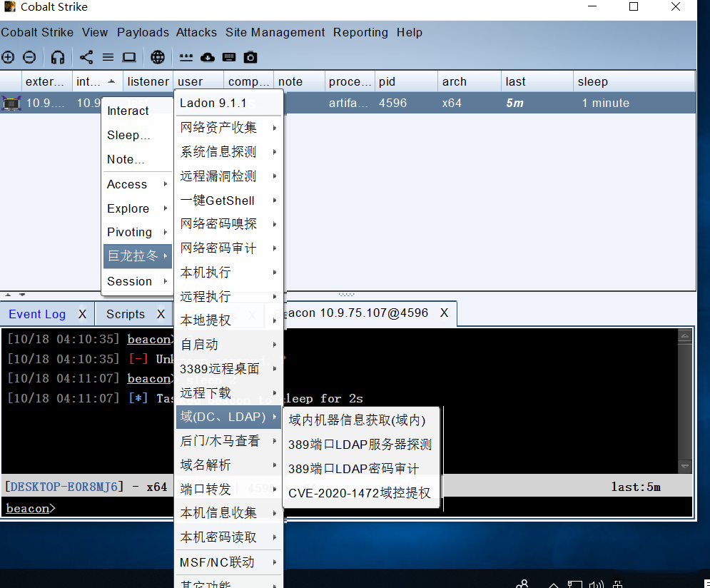
Task: Open the Site Management menu
Action: [x=275, y=33]
